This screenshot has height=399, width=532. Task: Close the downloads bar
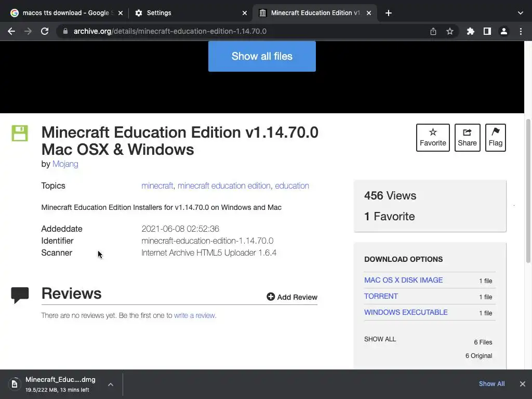pos(523,384)
